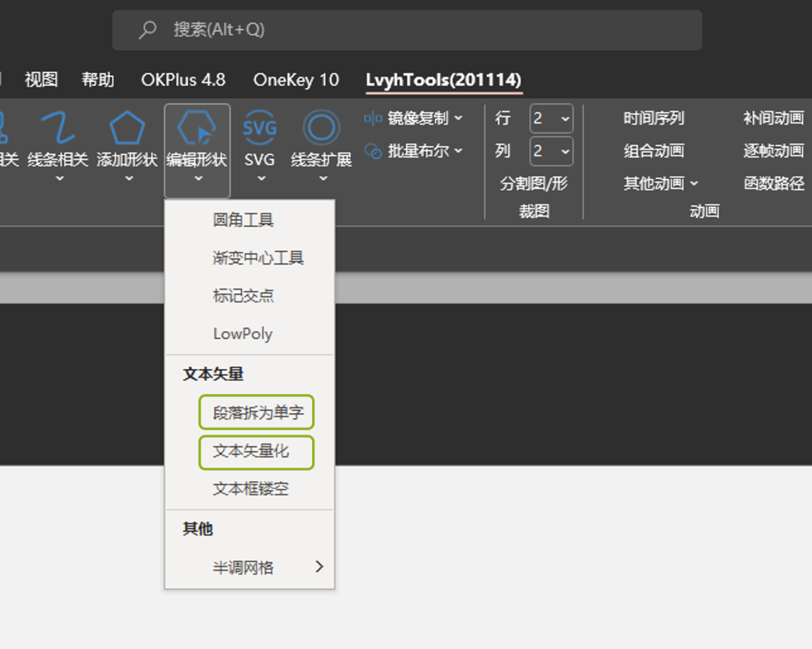Select 文本框镂空 menu entry
812x649 pixels.
(250, 489)
